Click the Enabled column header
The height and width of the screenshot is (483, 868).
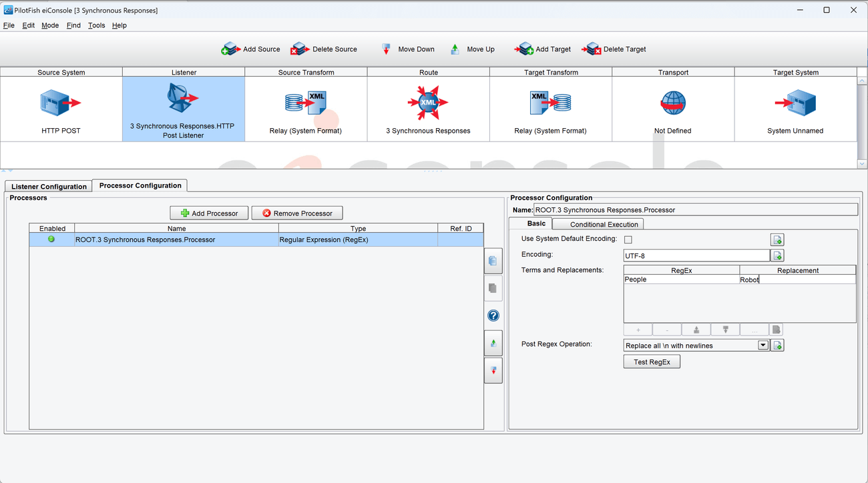coord(52,228)
